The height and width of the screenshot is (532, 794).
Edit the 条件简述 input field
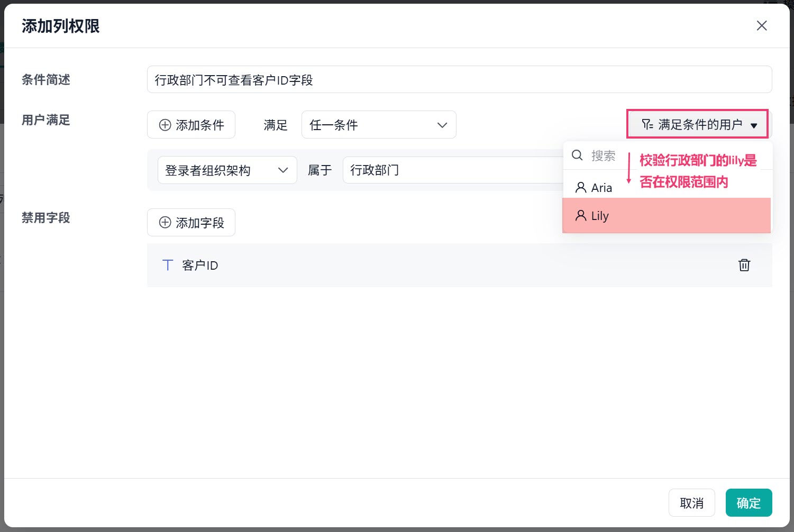click(x=459, y=80)
